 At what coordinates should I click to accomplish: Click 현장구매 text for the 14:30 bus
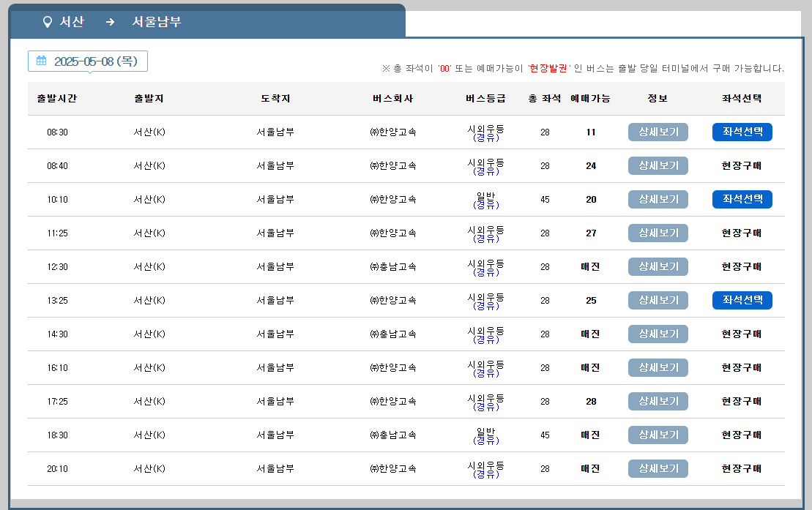(x=742, y=334)
